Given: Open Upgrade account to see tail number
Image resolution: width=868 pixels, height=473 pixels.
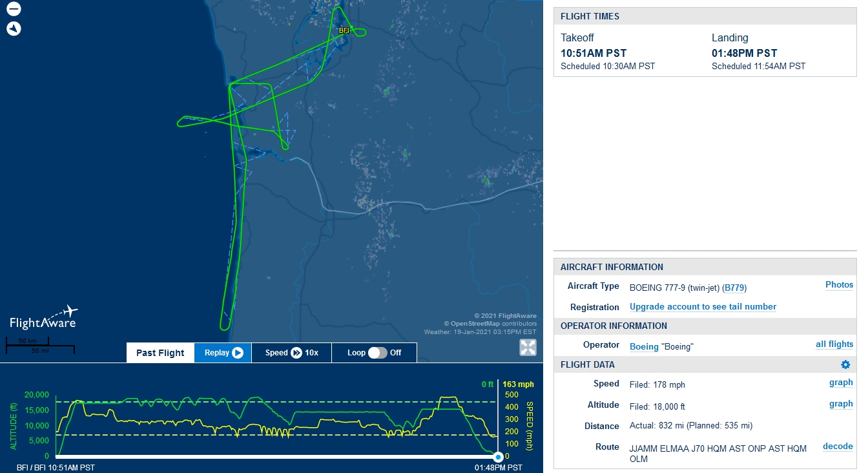Looking at the screenshot, I should click(x=703, y=307).
